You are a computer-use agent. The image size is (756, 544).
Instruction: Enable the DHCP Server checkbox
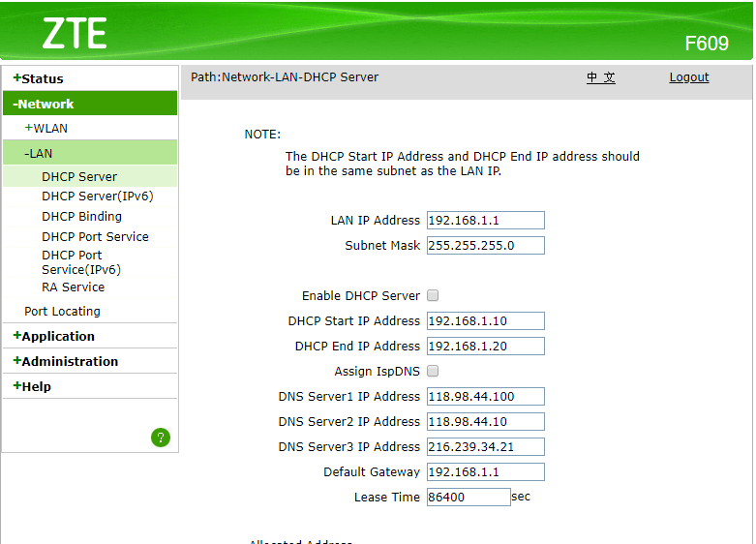tap(433, 295)
